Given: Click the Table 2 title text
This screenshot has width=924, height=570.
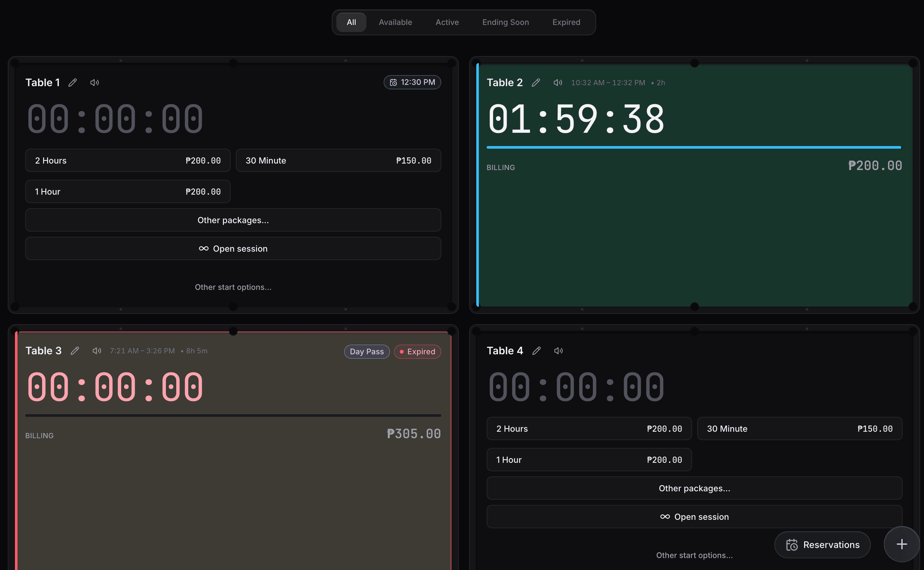Looking at the screenshot, I should [x=505, y=83].
